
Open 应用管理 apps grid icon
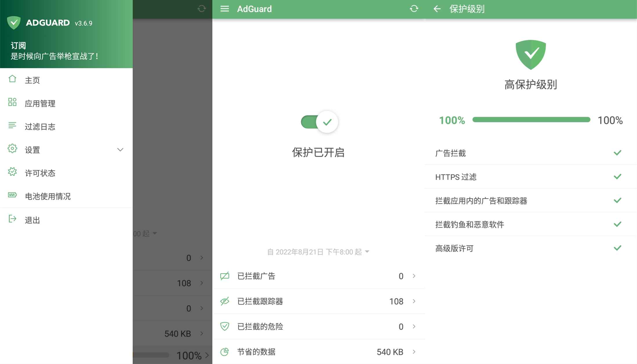coord(12,102)
